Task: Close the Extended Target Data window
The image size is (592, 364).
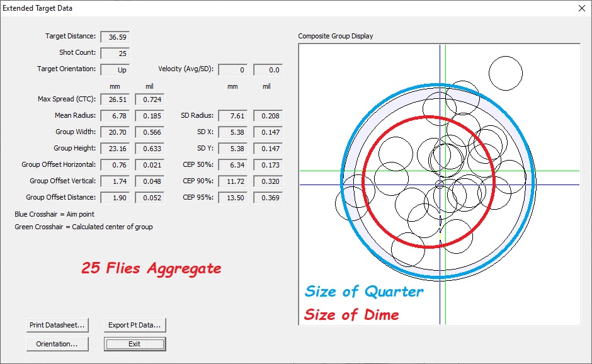Action: (x=582, y=8)
